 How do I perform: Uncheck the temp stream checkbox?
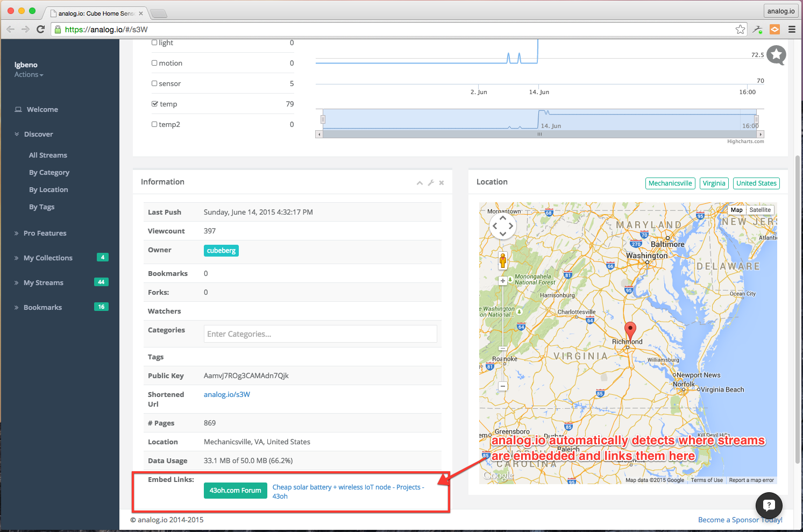pos(155,104)
